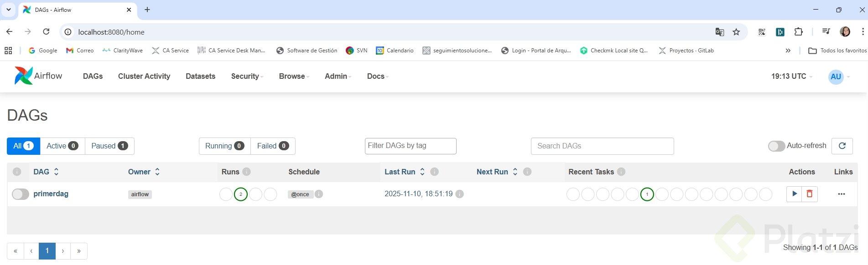The height and width of the screenshot is (265, 868).
Task: Open the primerdag DAG link
Action: pyautogui.click(x=51, y=194)
